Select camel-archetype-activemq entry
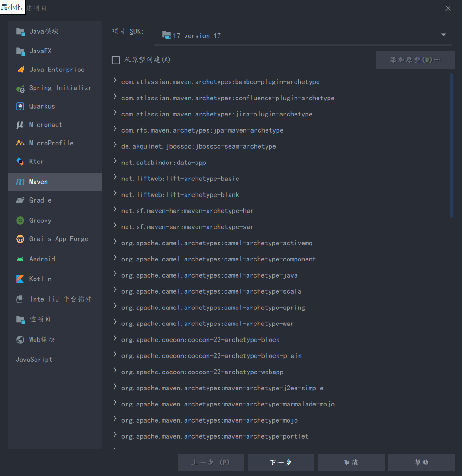Image resolution: width=462 pixels, height=476 pixels. (x=217, y=243)
